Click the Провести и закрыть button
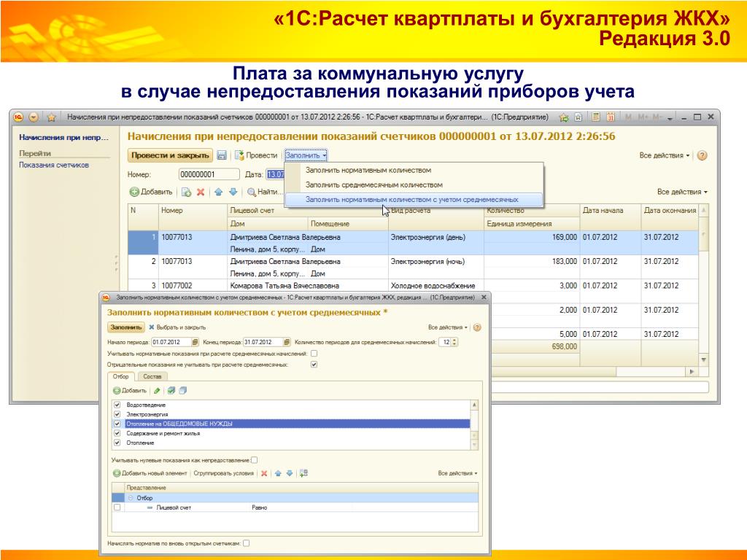Viewport: 747px width, 560px height. coord(170,155)
